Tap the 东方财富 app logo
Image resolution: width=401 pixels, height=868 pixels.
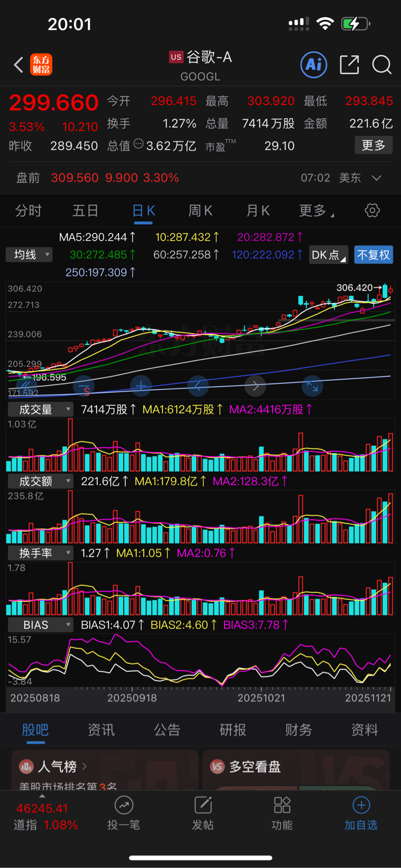(x=41, y=65)
